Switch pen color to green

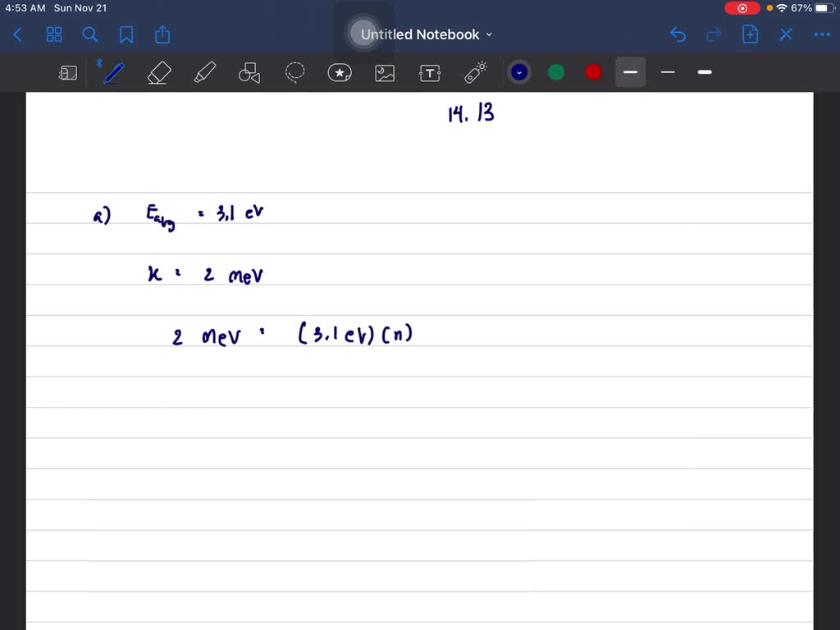tap(556, 72)
